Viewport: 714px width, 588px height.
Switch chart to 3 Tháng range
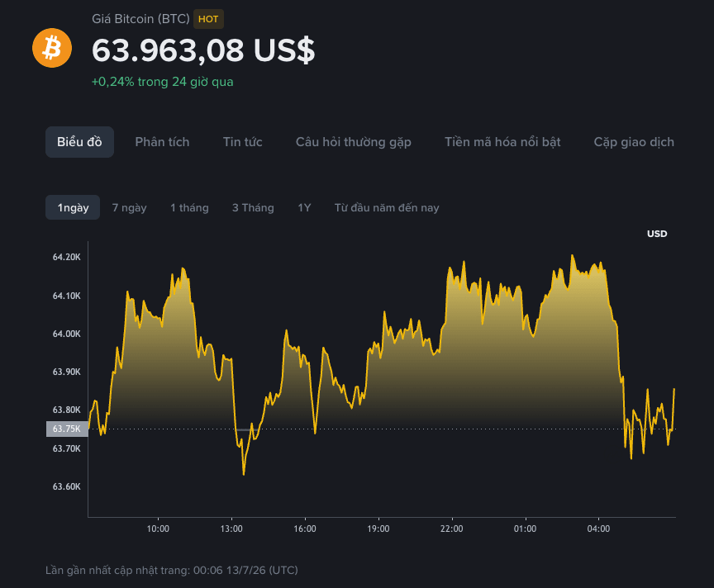pos(253,208)
